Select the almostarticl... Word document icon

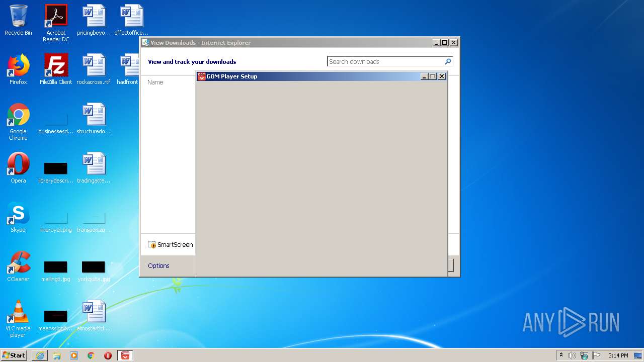tap(94, 316)
